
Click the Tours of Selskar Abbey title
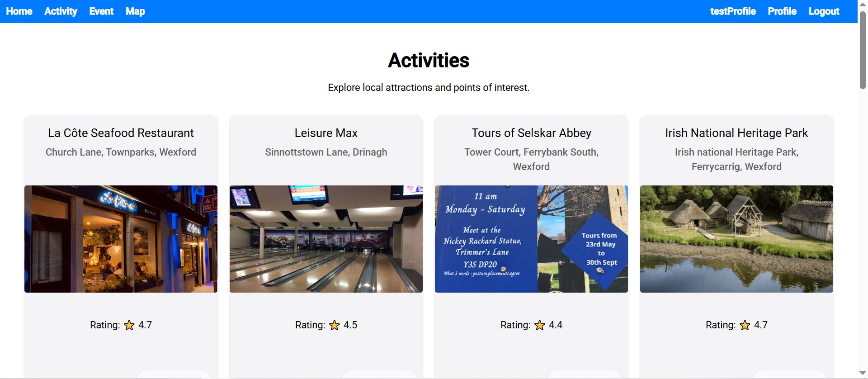click(x=531, y=133)
